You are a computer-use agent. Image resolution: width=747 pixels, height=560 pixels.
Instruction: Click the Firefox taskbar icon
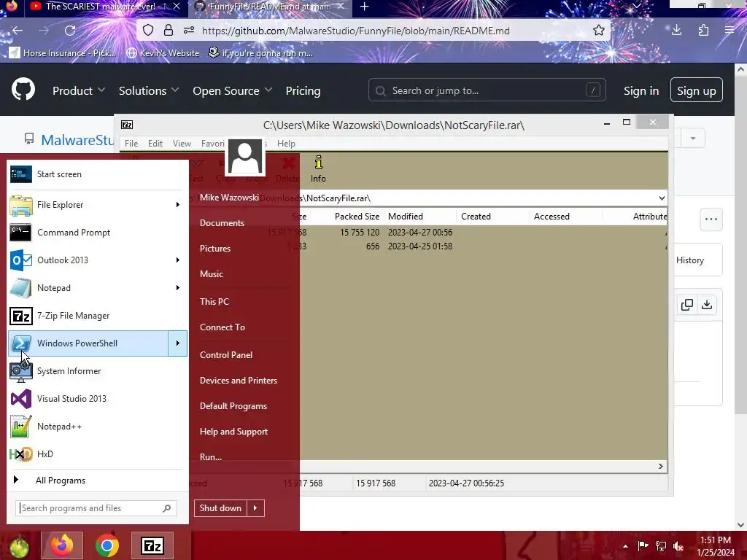62,545
